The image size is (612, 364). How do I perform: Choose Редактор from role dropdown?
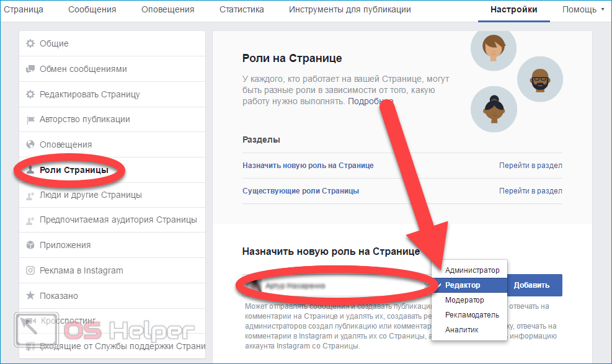click(x=469, y=285)
